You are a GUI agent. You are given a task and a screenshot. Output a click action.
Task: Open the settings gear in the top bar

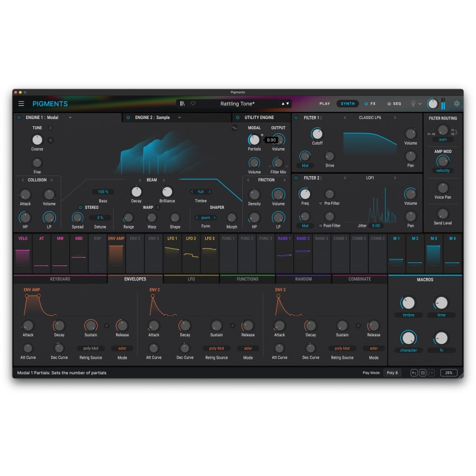click(456, 104)
